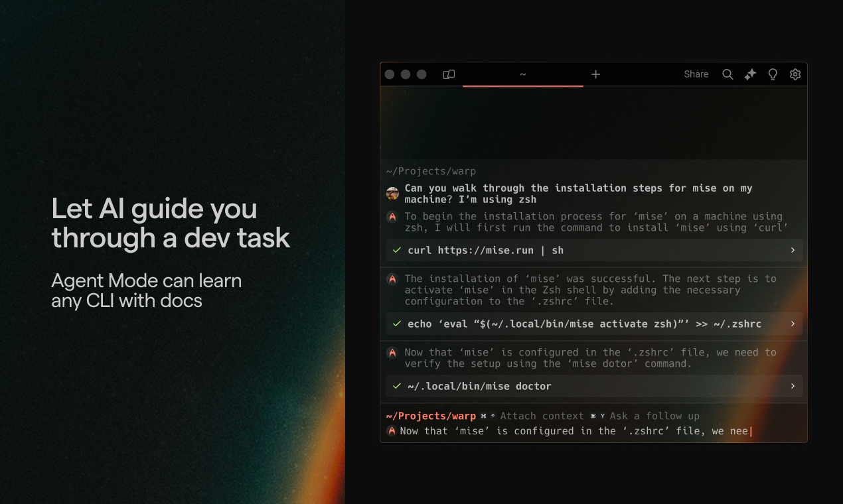Open a new tab with the plus icon
The height and width of the screenshot is (504, 843).
(x=595, y=74)
